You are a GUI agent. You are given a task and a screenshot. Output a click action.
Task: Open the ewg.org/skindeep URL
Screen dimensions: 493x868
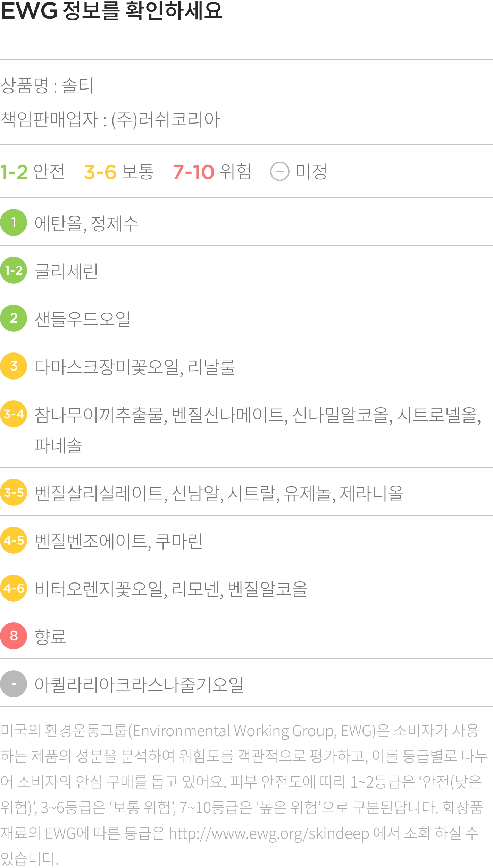tap(269, 833)
